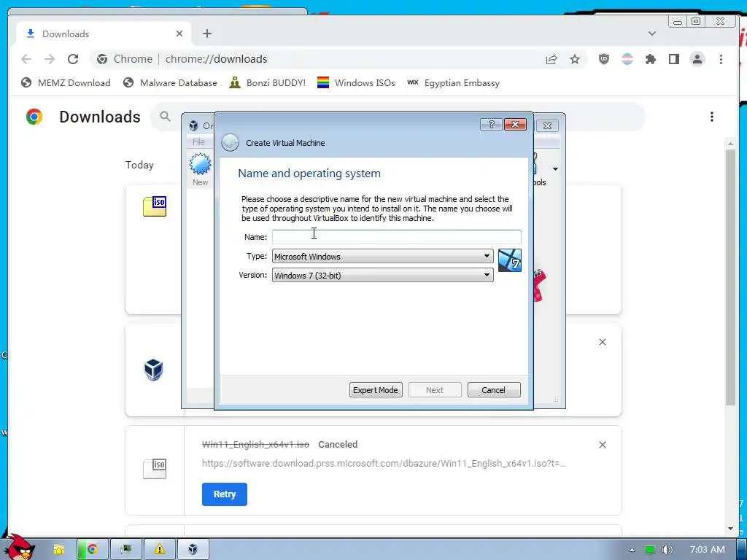The width and height of the screenshot is (747, 560).
Task: Click the scrollbar up arrow
Action: click(x=730, y=144)
